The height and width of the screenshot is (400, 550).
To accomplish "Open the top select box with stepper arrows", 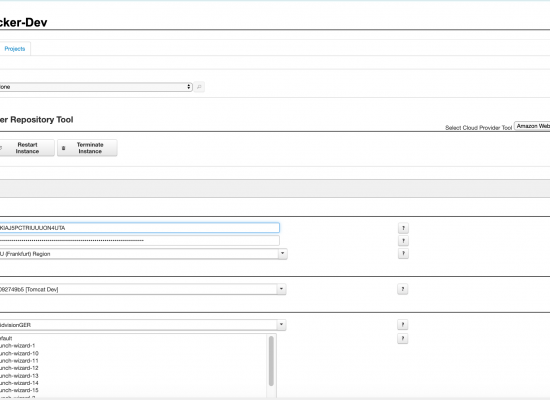I will click(96, 87).
